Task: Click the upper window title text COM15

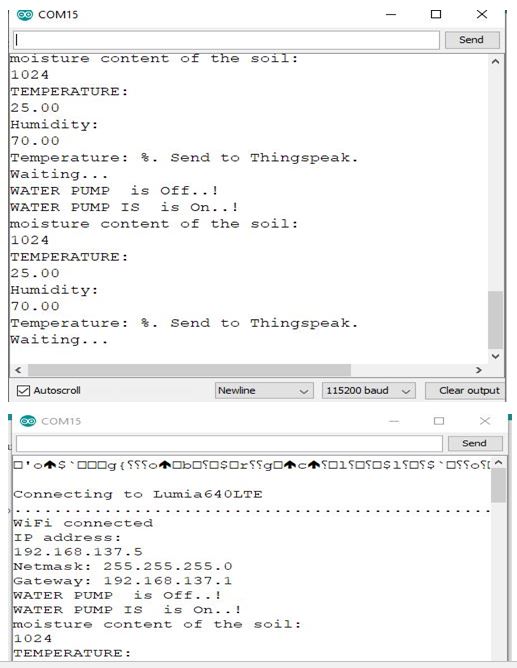Action: pos(58,14)
